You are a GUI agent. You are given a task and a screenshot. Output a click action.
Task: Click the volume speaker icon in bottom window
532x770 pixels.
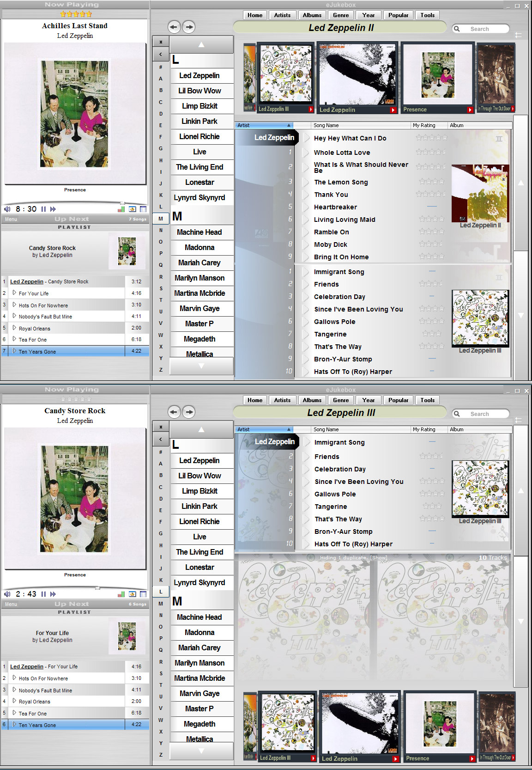point(7,594)
